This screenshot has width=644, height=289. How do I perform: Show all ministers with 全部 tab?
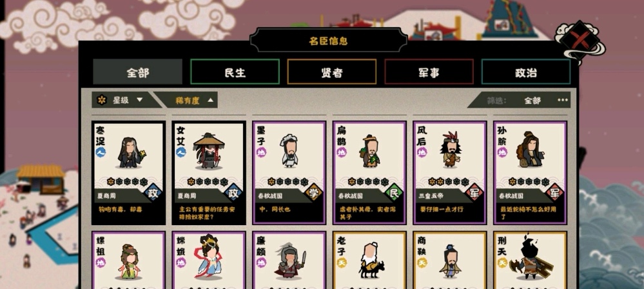click(x=137, y=72)
